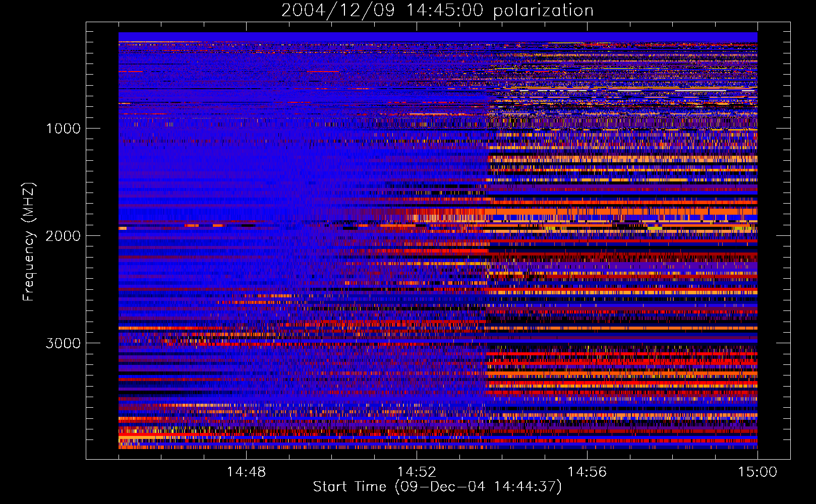Click the 1000 frequency tick label
Viewport: 816px width, 504px height.
pos(63,129)
